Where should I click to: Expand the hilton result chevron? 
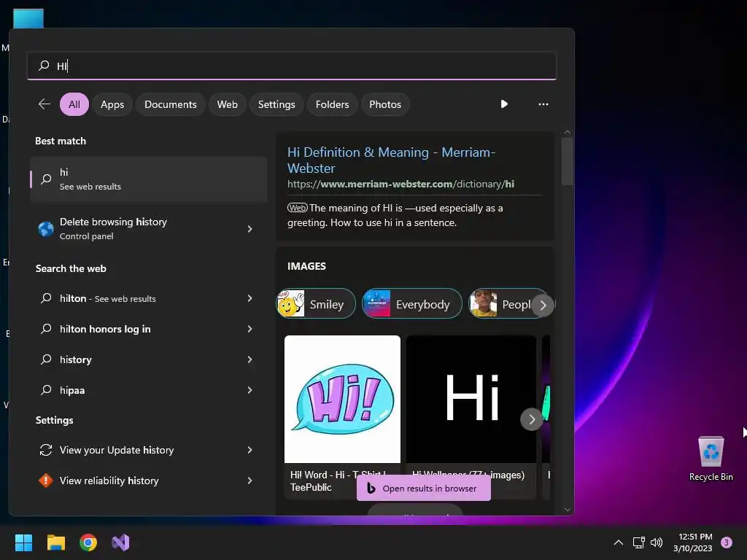(249, 298)
